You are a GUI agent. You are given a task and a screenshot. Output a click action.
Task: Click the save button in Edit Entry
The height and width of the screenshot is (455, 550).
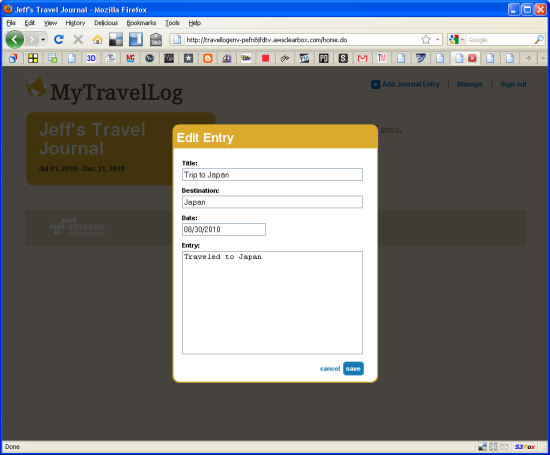[353, 368]
